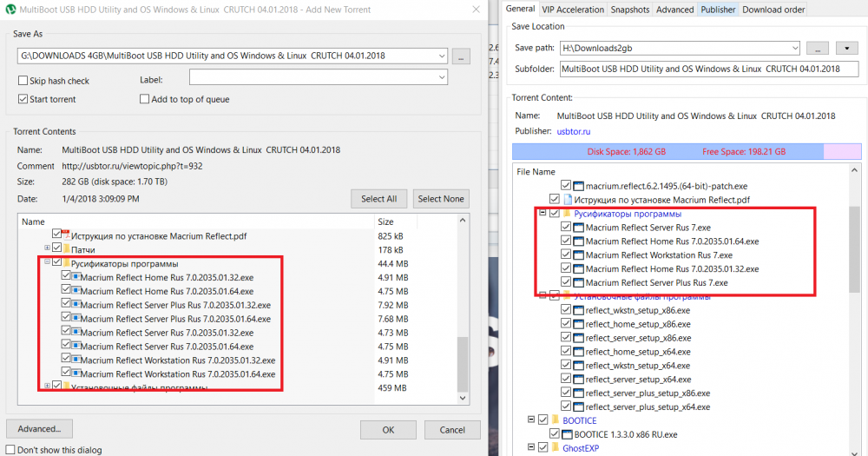Click exe icon of Macrium Reflect Home Rus 7.0.2035.01.32.exe in uTorrent
868x456 pixels.
tap(76, 276)
